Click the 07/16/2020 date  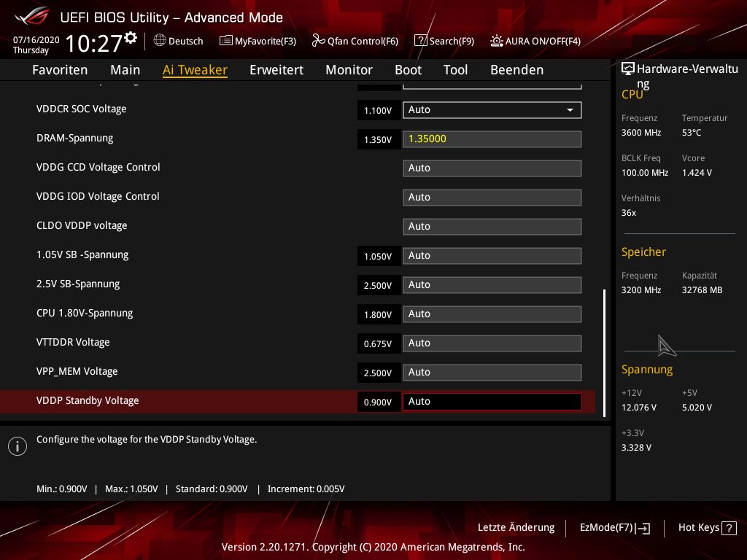click(36, 40)
